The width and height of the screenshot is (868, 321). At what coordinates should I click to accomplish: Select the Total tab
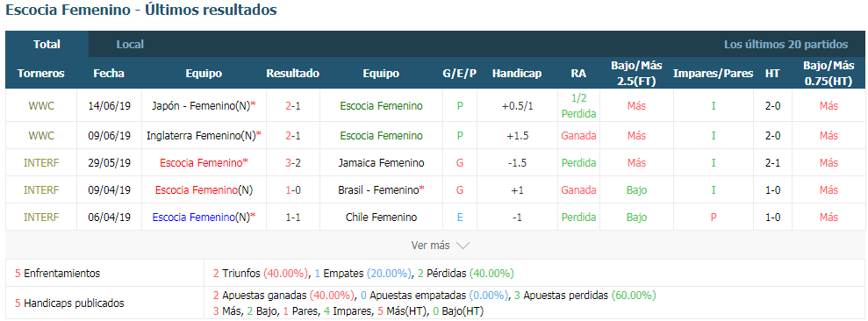click(47, 44)
